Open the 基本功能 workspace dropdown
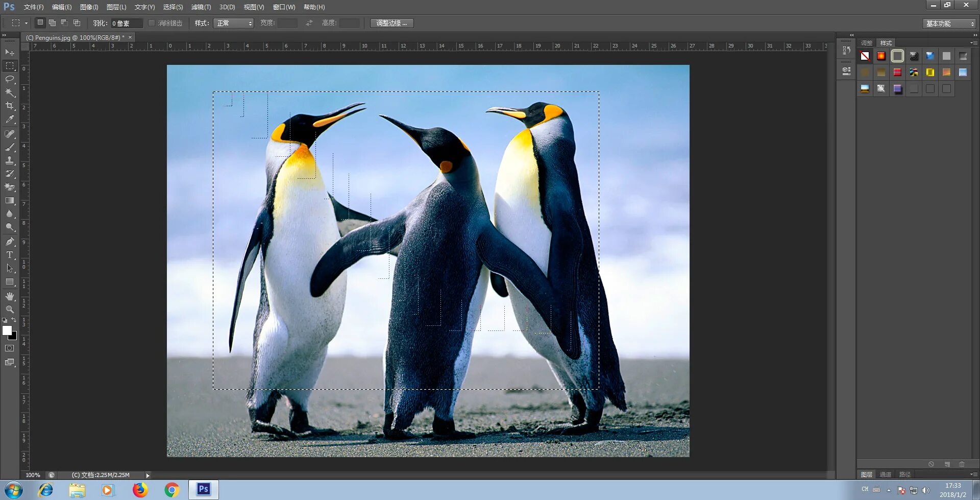Viewport: 980px width, 500px height. 949,23
